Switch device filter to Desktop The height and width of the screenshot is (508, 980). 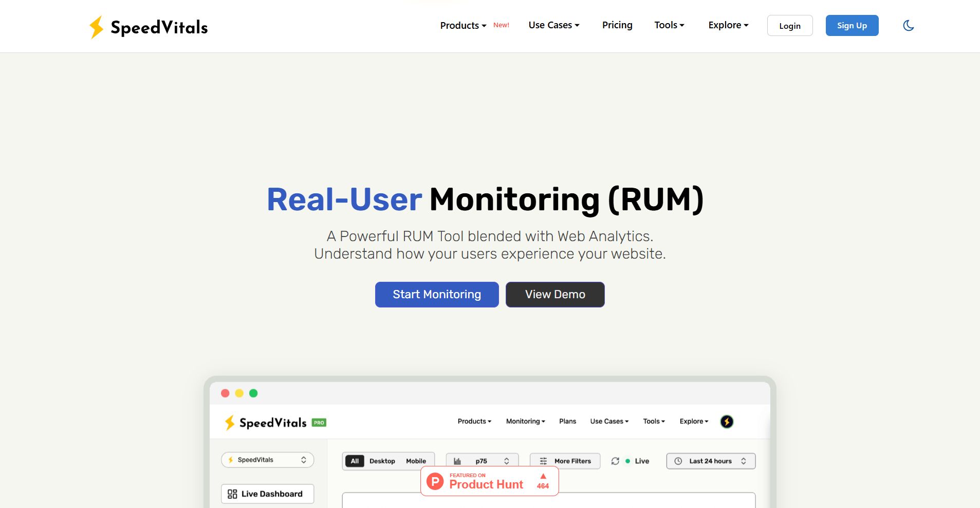382,461
